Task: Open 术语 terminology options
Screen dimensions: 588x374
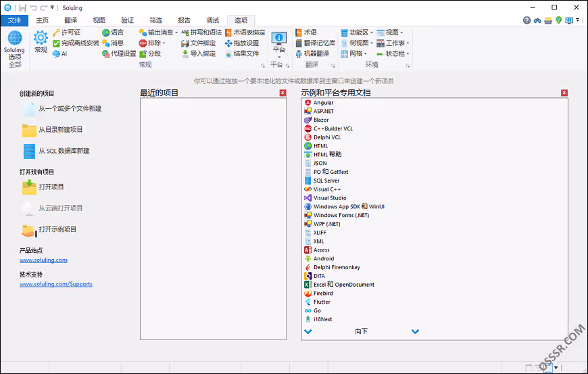Action: [x=305, y=32]
